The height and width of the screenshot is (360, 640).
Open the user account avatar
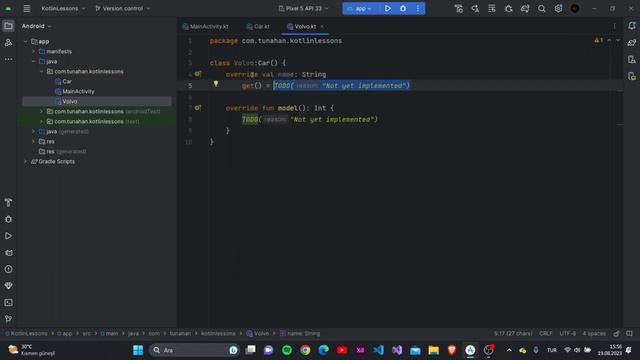point(575,9)
